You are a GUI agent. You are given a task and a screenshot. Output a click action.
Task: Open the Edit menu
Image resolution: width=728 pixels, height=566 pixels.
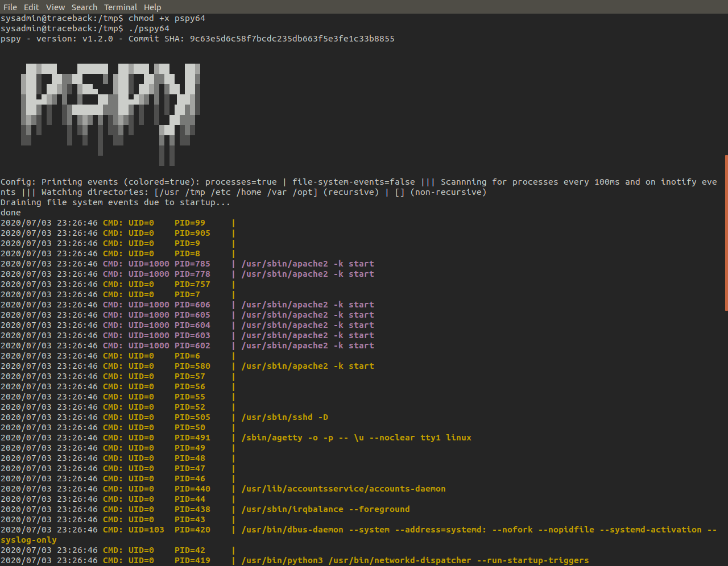(x=31, y=7)
